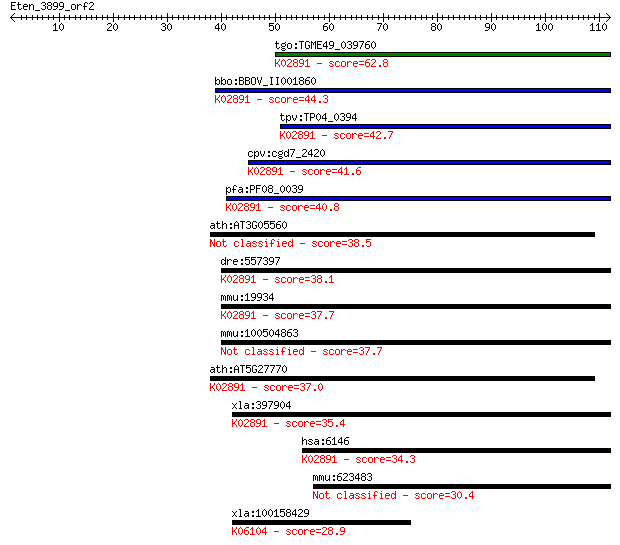Open K02891 with score=62.8
620x545 pixels.
pyautogui.click(x=331, y=63)
